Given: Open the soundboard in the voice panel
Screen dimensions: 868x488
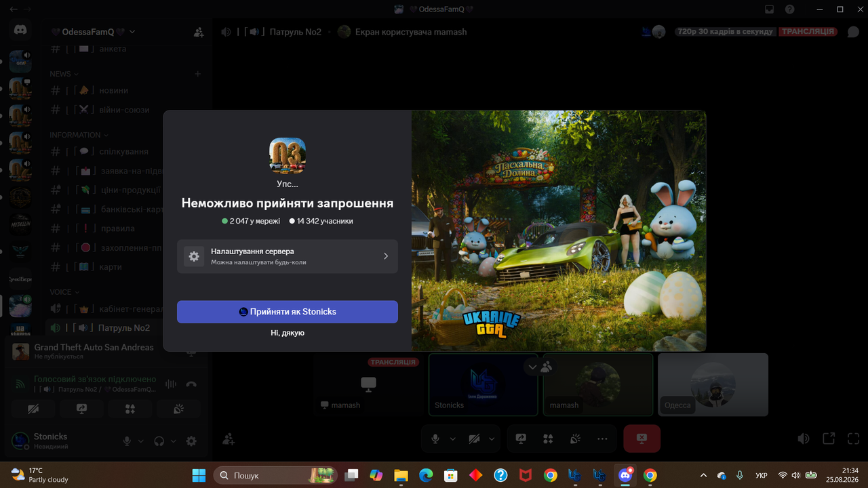Looking at the screenshot, I should tap(179, 409).
